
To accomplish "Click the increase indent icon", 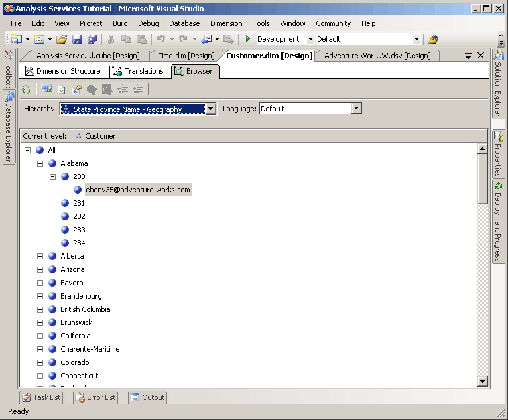I will click(x=139, y=90).
